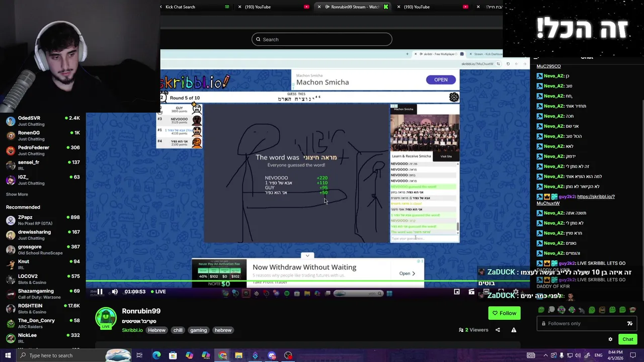
Task: Open File Explorer from taskbar
Action: 238,355
